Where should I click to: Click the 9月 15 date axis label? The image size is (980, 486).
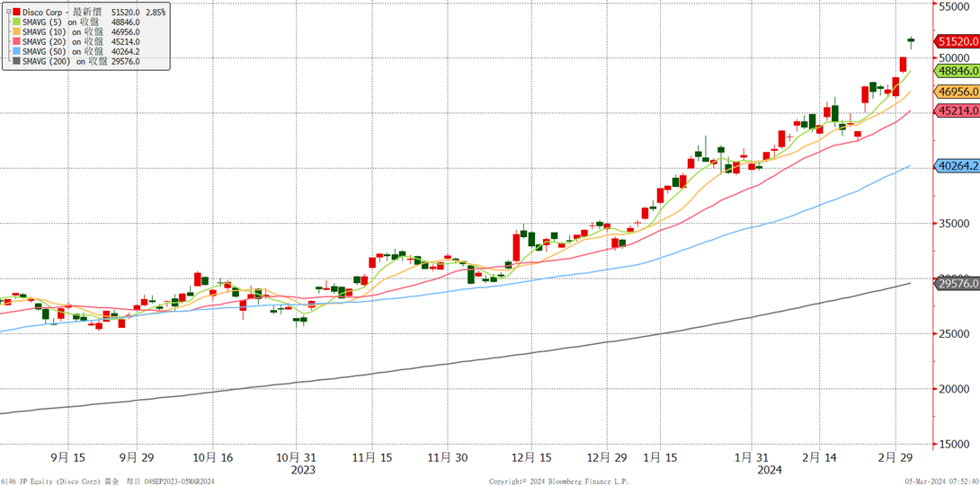pos(67,458)
